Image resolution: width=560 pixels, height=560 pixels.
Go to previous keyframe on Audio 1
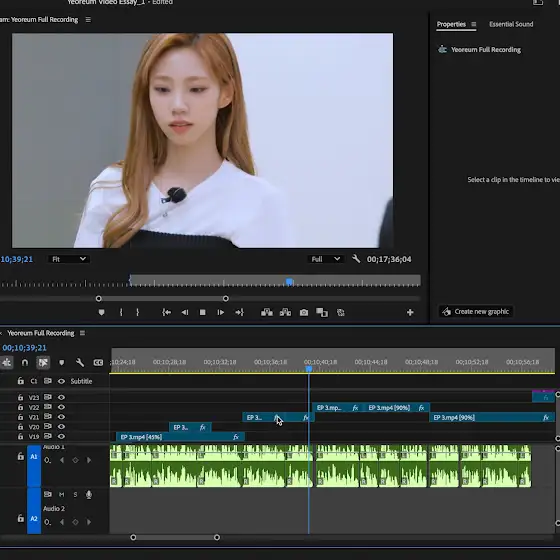point(62,460)
